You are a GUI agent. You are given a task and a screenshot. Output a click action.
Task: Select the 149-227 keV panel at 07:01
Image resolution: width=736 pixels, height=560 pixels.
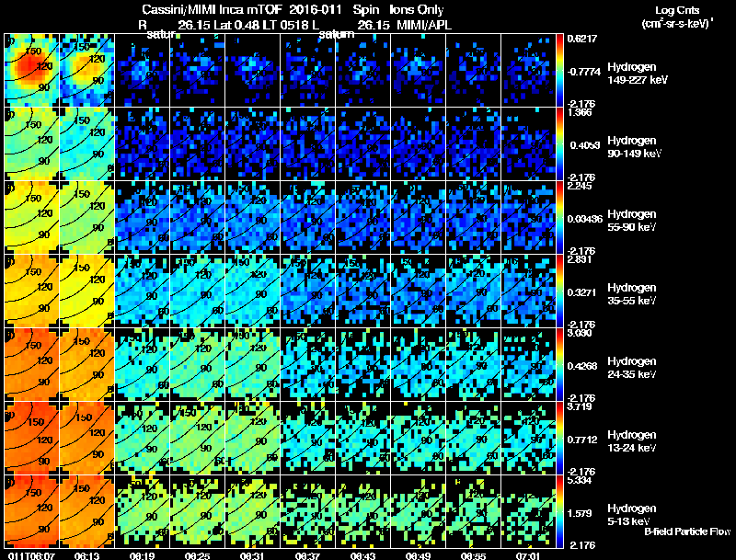click(x=528, y=70)
